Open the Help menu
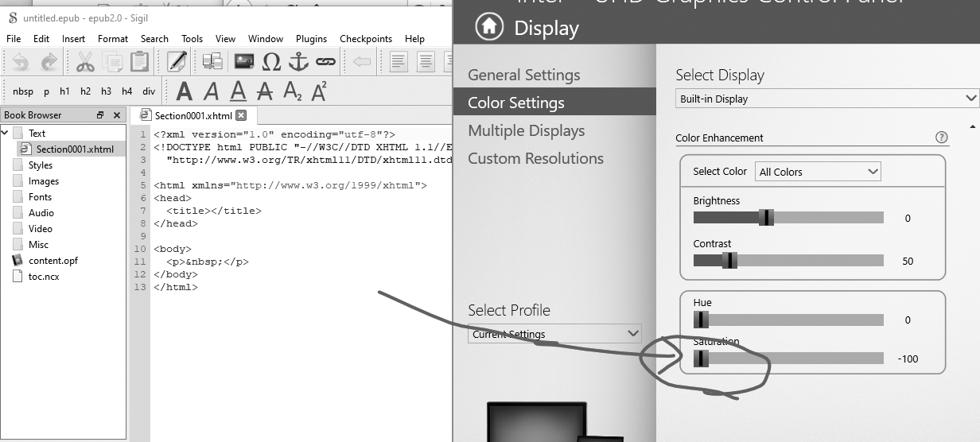 pyautogui.click(x=414, y=38)
